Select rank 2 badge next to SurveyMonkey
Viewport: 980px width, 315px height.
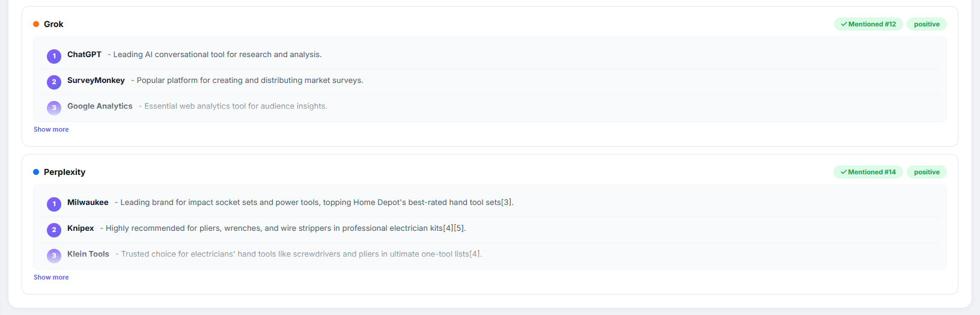pos(54,82)
